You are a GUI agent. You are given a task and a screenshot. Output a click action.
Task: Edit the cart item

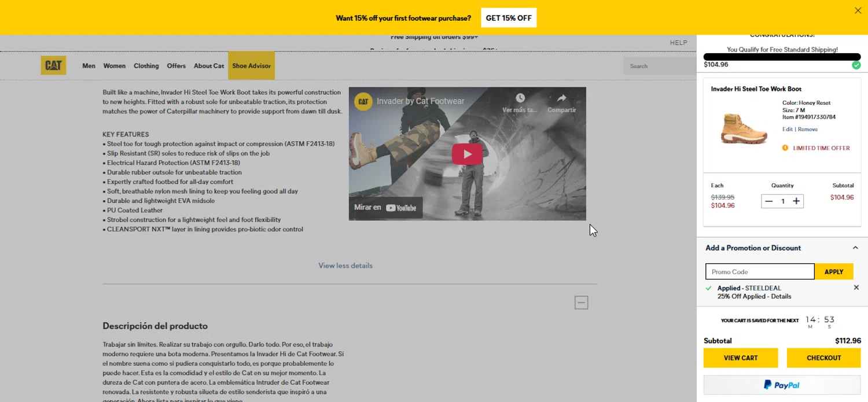click(787, 130)
